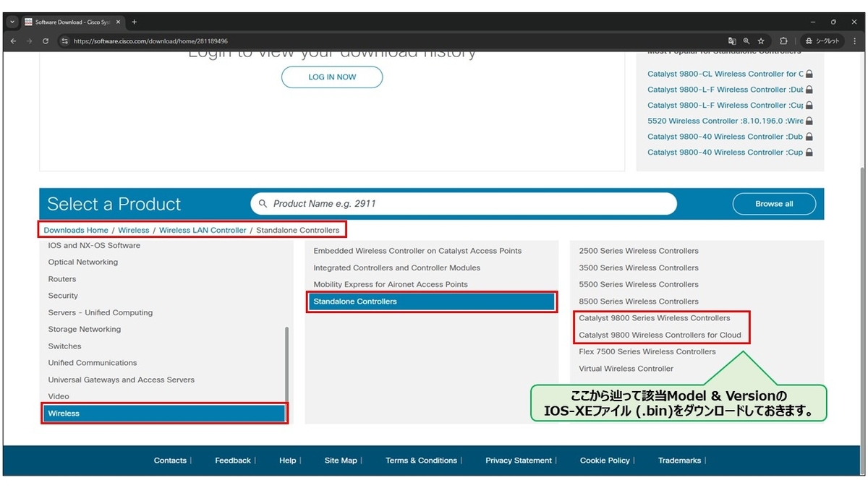Open the Privacy Statement footer link
The width and height of the screenshot is (868, 488).
coord(518,461)
